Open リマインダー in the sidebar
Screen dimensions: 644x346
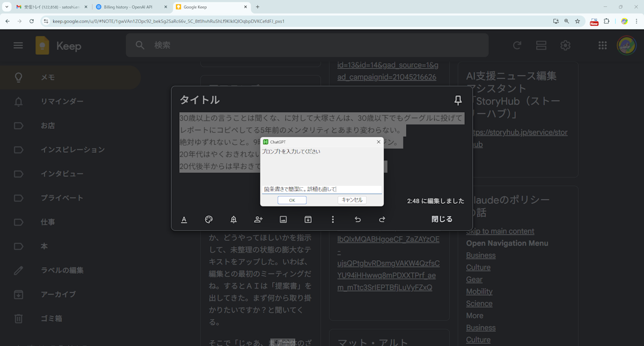coord(70,101)
